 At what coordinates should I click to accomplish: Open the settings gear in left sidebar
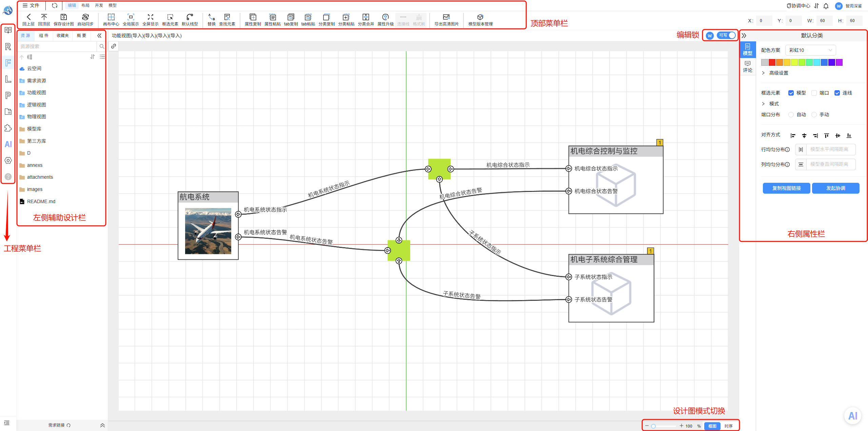click(x=8, y=160)
